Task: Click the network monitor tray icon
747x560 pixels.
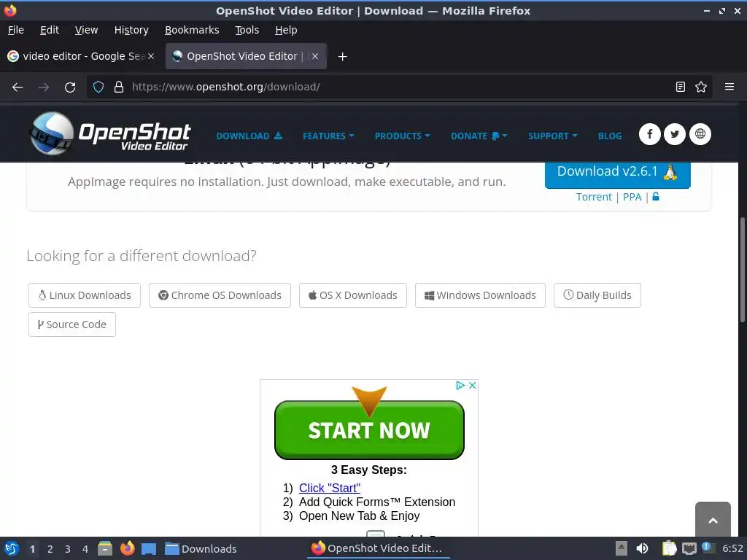Action: 689,548
